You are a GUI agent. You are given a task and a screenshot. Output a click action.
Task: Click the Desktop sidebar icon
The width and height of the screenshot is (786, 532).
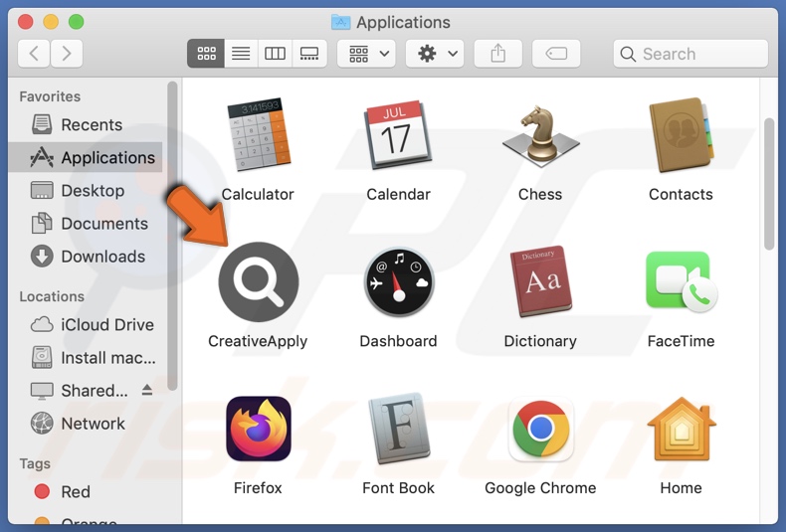click(x=42, y=190)
